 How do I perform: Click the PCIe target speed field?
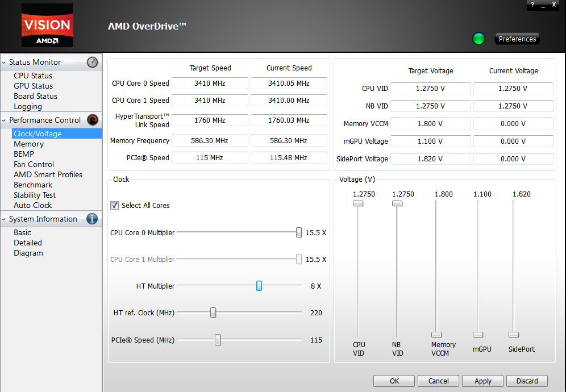click(x=210, y=158)
